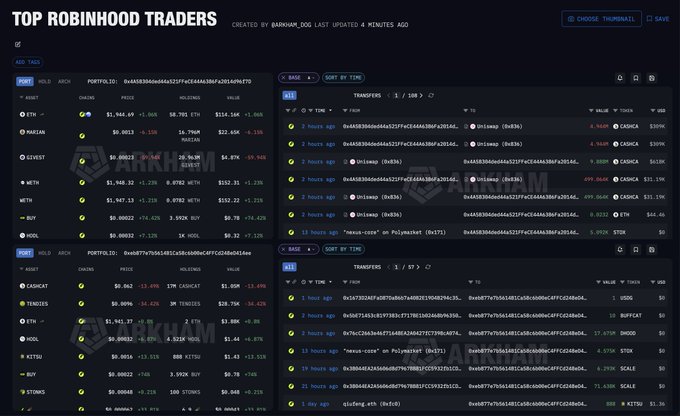
Task: Click '1 hour ago' in USDG transfer row
Action: (x=317, y=298)
